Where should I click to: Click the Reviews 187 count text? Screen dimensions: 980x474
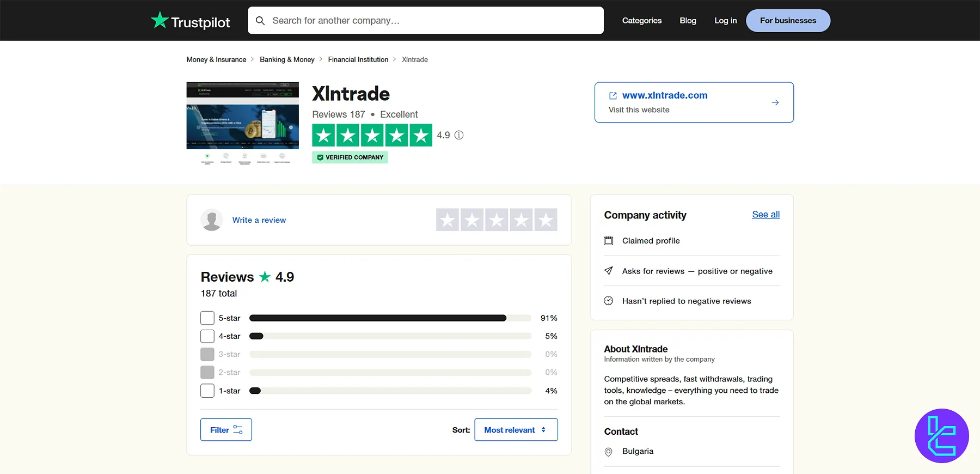pyautogui.click(x=339, y=114)
